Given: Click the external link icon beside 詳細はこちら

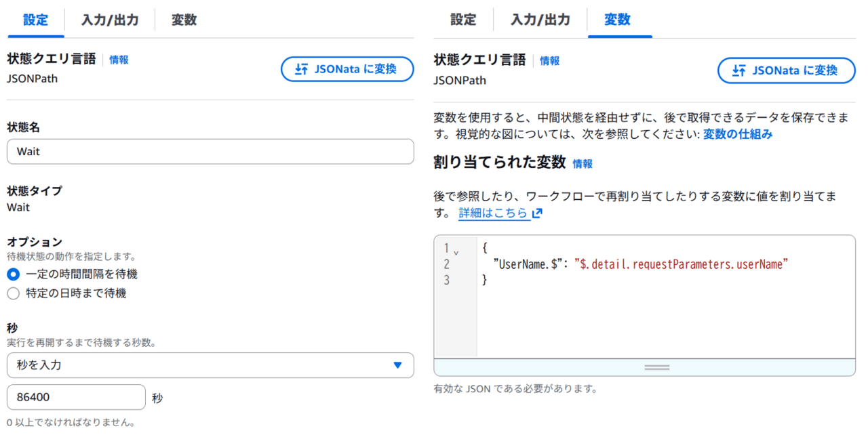Looking at the screenshot, I should pyautogui.click(x=537, y=213).
